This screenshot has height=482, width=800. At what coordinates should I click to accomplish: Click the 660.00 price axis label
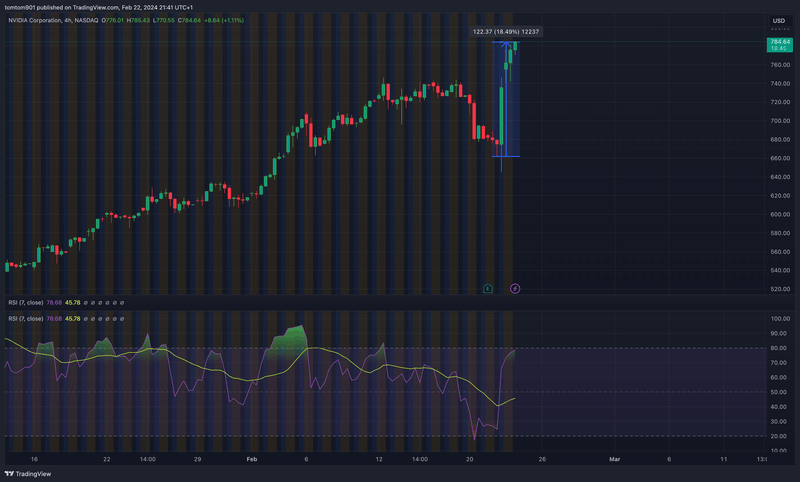coord(781,159)
